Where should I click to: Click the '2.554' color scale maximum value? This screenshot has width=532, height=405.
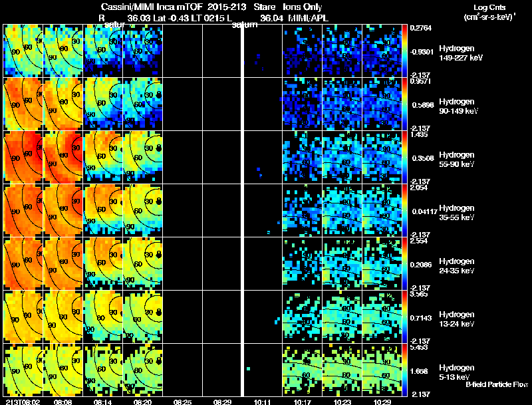419,241
